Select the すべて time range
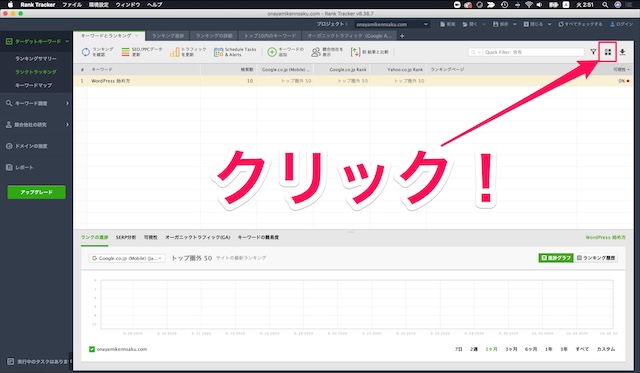 pyautogui.click(x=582, y=349)
